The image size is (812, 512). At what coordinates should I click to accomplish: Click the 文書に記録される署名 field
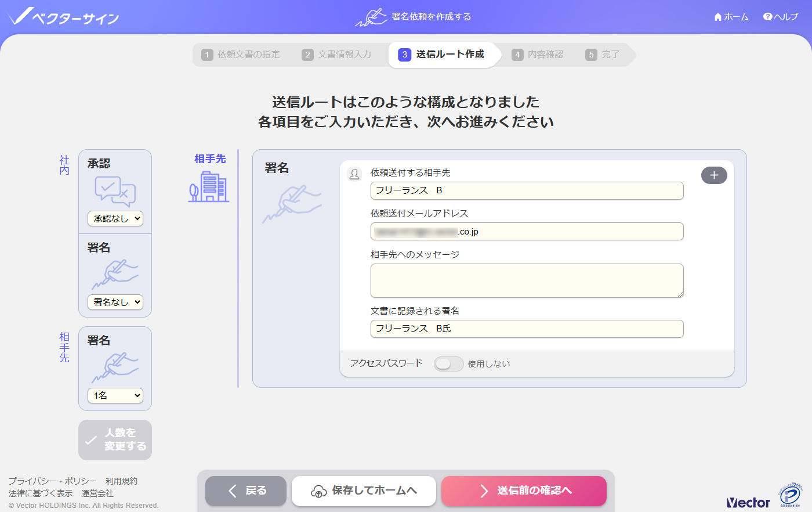527,329
